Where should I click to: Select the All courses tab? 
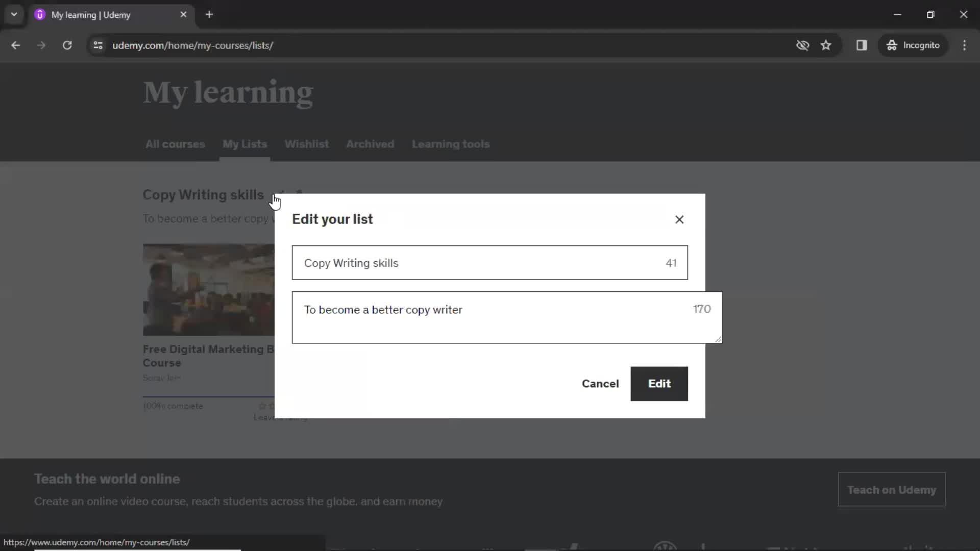(175, 144)
